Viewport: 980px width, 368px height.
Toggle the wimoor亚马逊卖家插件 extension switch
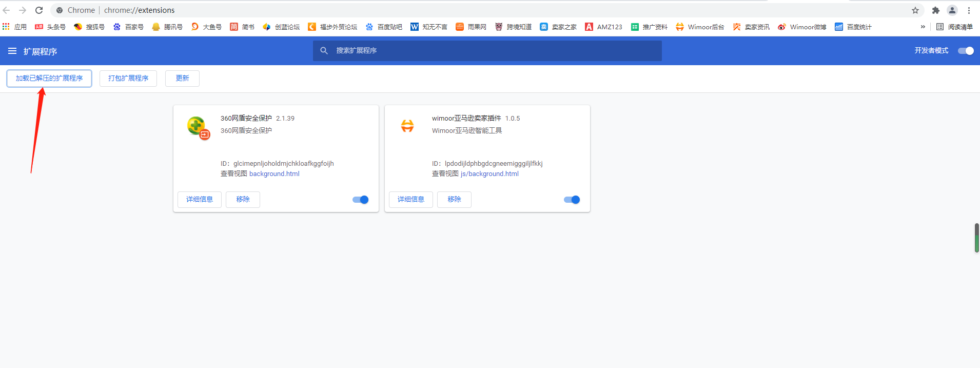pyautogui.click(x=572, y=200)
